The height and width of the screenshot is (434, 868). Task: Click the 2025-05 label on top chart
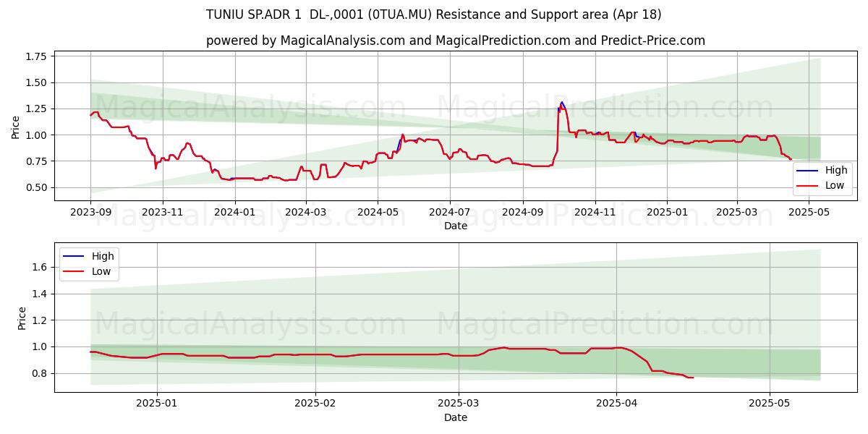pyautogui.click(x=809, y=213)
